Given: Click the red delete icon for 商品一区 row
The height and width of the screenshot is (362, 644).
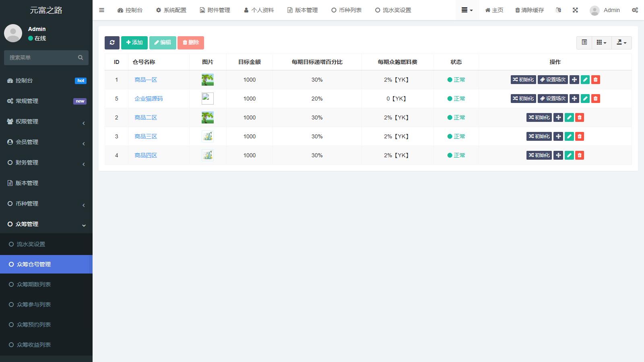Looking at the screenshot, I should coord(596,80).
